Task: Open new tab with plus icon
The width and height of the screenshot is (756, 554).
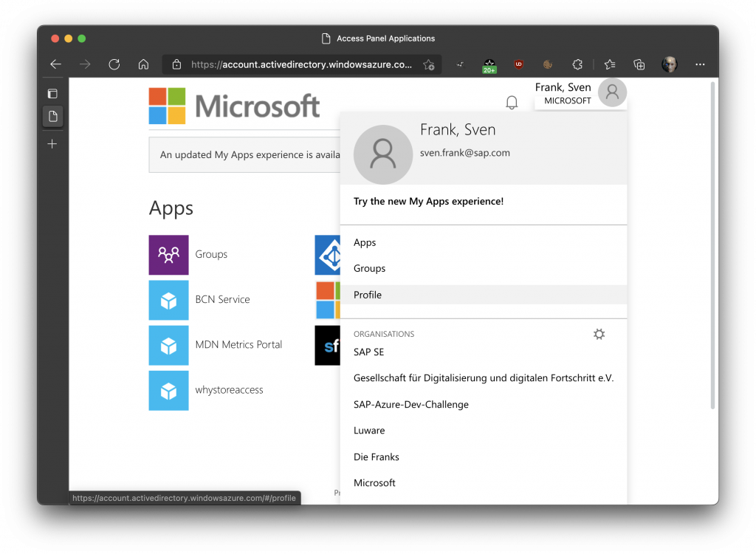Action: click(52, 144)
